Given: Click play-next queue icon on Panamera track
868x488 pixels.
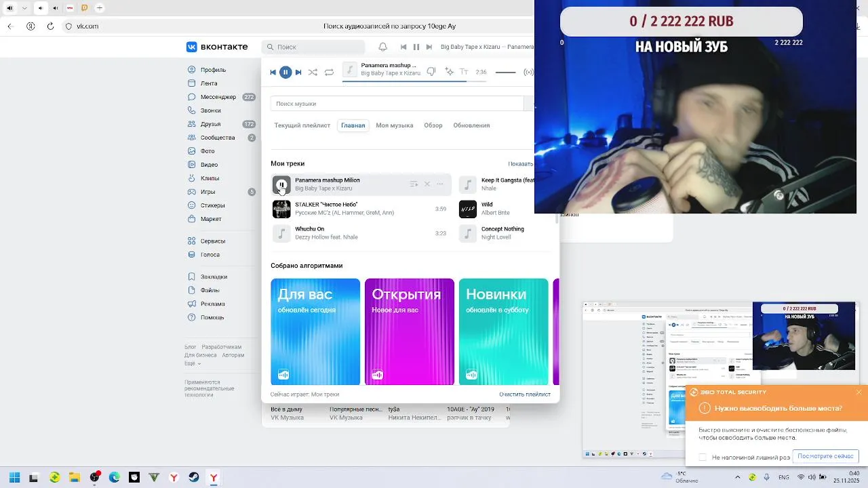Looking at the screenshot, I should pos(414,184).
